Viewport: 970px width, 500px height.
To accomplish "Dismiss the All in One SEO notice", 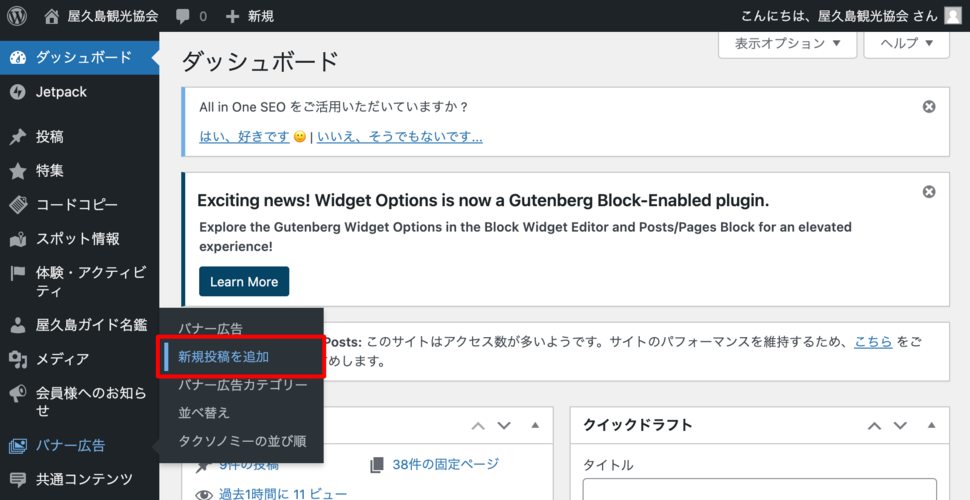I will tap(928, 107).
